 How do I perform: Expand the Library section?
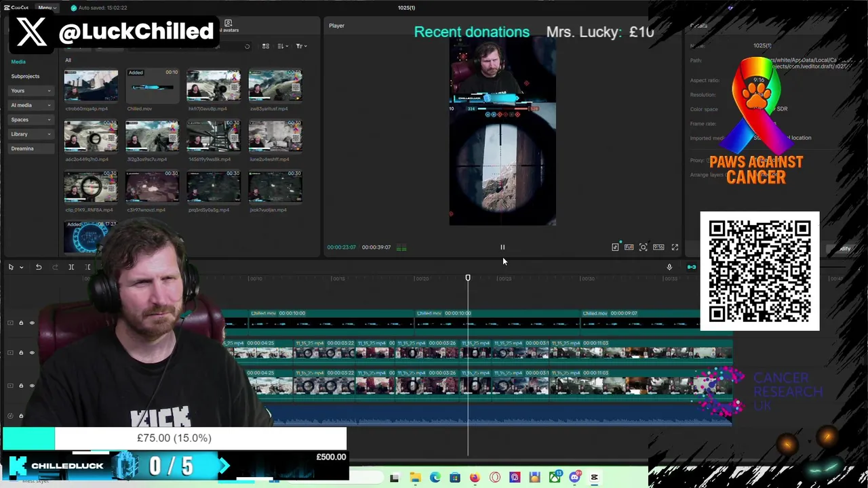[31, 134]
